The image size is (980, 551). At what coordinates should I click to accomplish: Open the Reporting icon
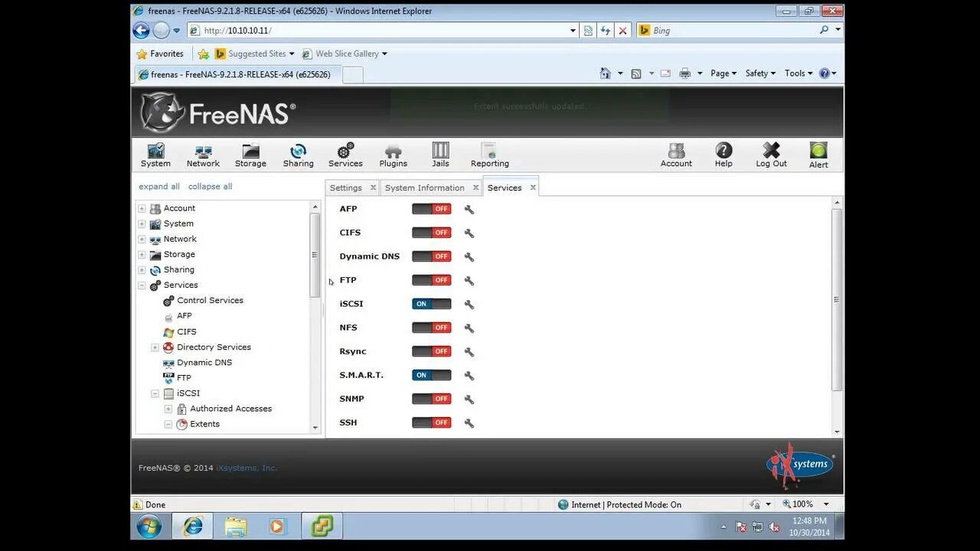pyautogui.click(x=488, y=154)
